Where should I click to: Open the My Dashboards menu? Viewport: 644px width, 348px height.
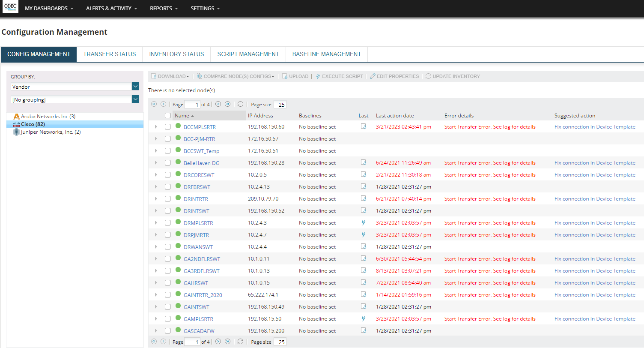pyautogui.click(x=49, y=9)
